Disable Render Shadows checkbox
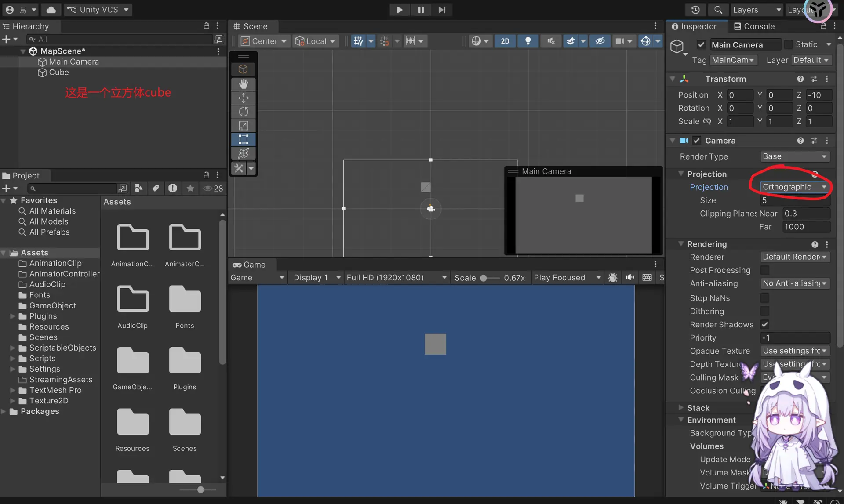 pyautogui.click(x=765, y=324)
